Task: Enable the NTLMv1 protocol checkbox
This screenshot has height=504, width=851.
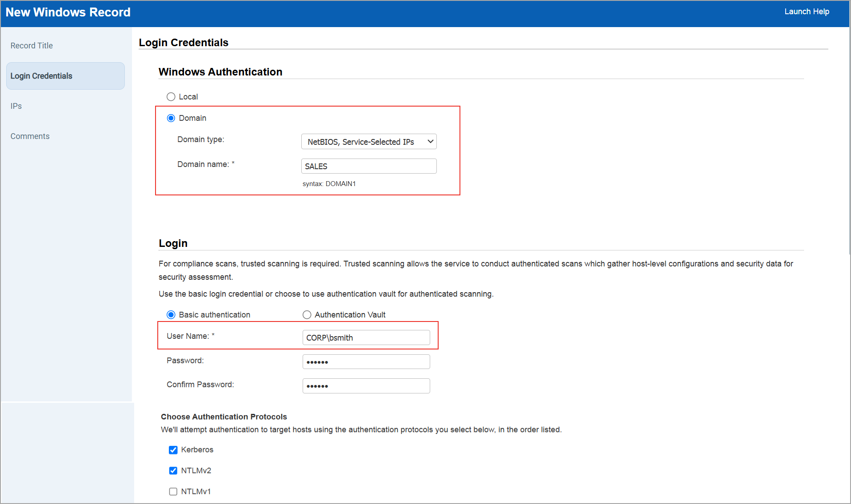Action: pos(173,492)
